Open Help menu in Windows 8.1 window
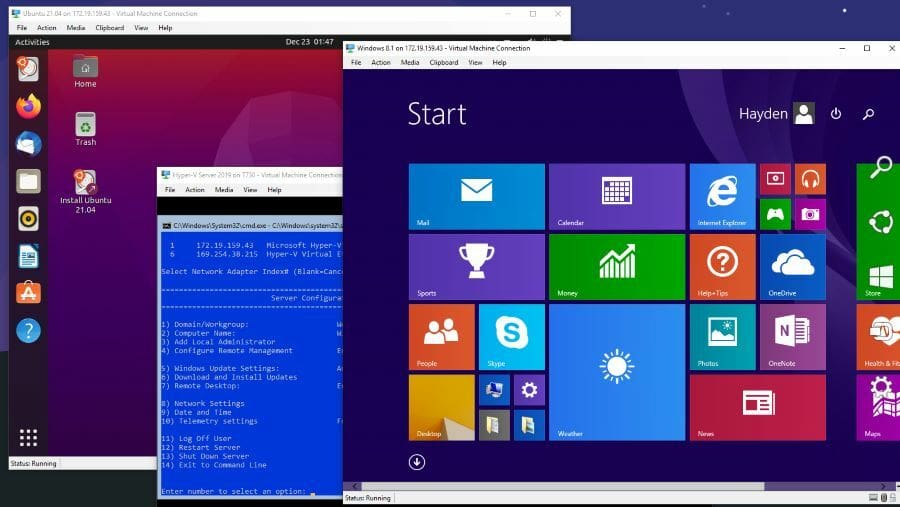 (x=499, y=63)
